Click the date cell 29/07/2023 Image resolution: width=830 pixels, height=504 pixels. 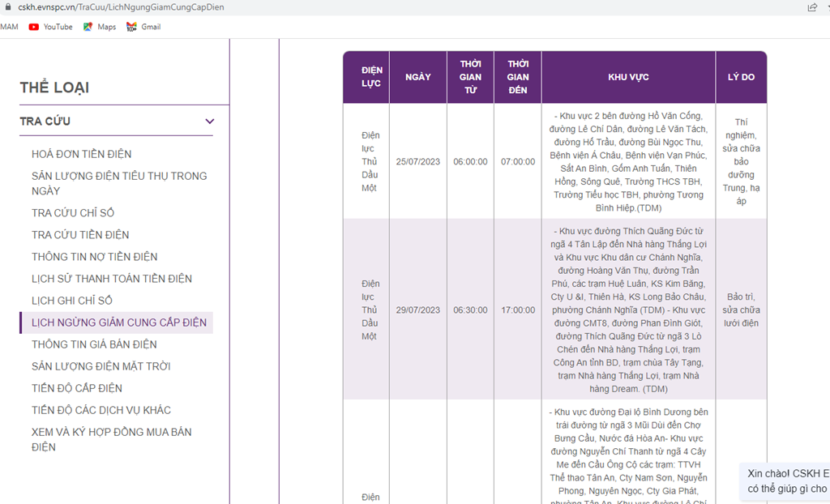pos(418,310)
